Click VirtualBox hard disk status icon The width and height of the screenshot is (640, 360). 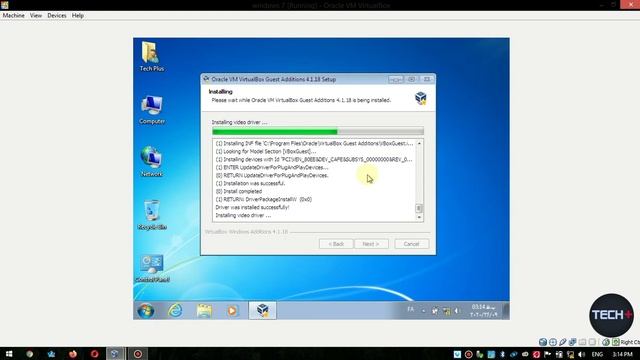coord(542,342)
